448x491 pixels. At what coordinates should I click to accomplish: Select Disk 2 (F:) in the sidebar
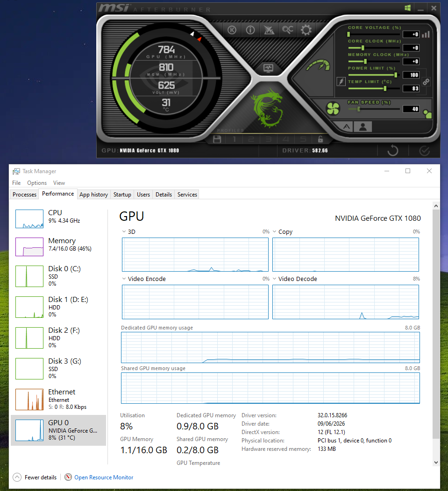point(58,337)
